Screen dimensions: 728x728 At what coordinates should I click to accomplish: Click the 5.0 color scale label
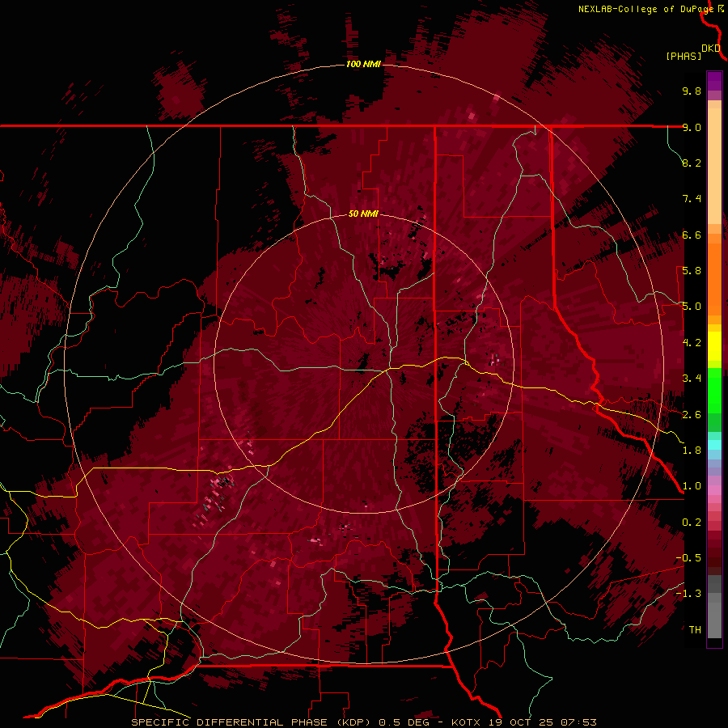[692, 307]
